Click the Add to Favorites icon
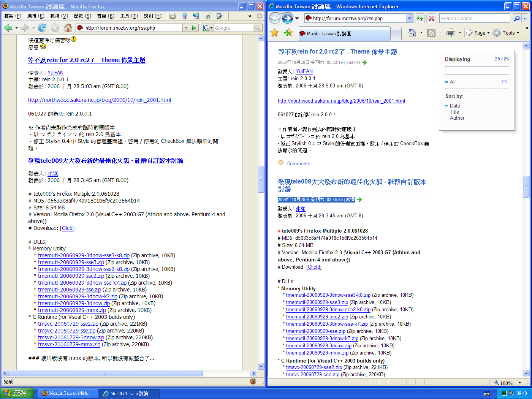 (x=288, y=33)
